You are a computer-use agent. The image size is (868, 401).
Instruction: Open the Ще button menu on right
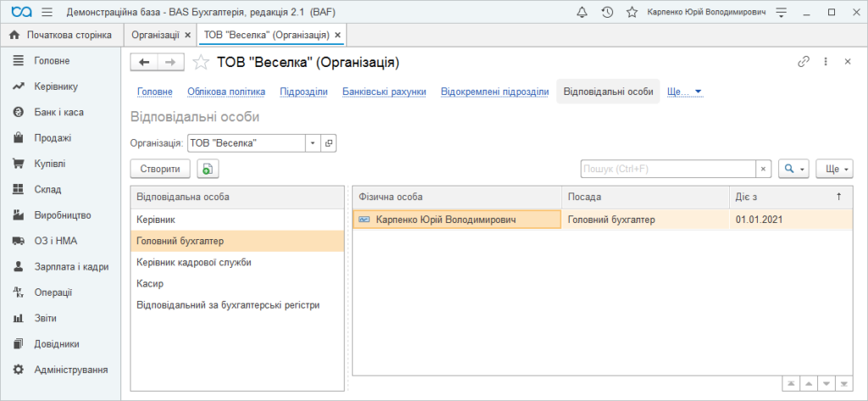(x=834, y=170)
